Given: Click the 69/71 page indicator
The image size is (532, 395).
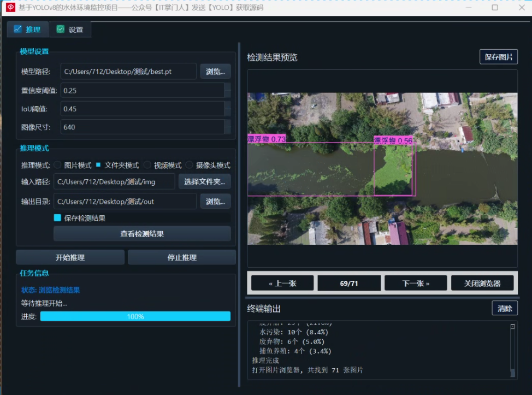Looking at the screenshot, I should (x=349, y=284).
